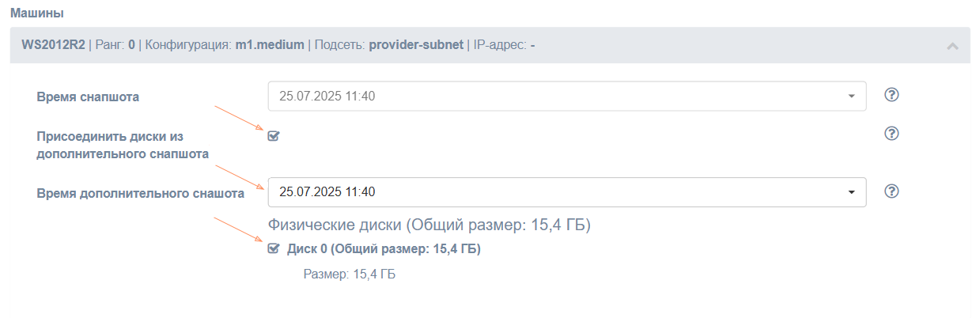Image resolution: width=980 pixels, height=318 pixels.
Task: Click the Физические диски heading
Action: pos(429,225)
